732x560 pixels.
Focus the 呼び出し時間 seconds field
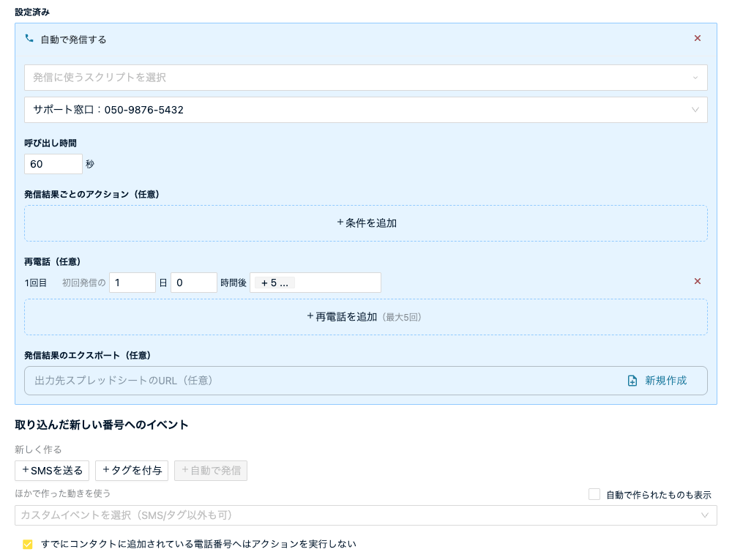coord(53,164)
